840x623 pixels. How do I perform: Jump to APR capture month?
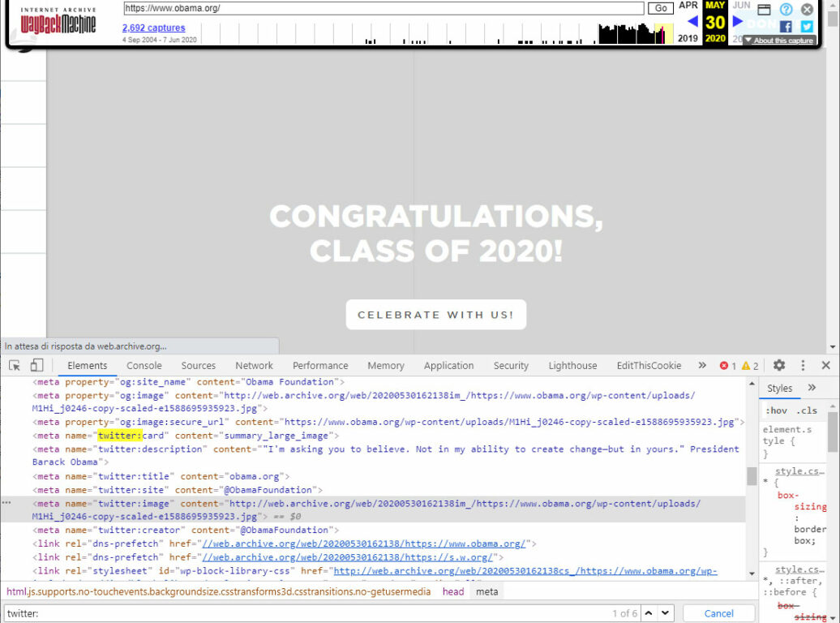(x=688, y=6)
